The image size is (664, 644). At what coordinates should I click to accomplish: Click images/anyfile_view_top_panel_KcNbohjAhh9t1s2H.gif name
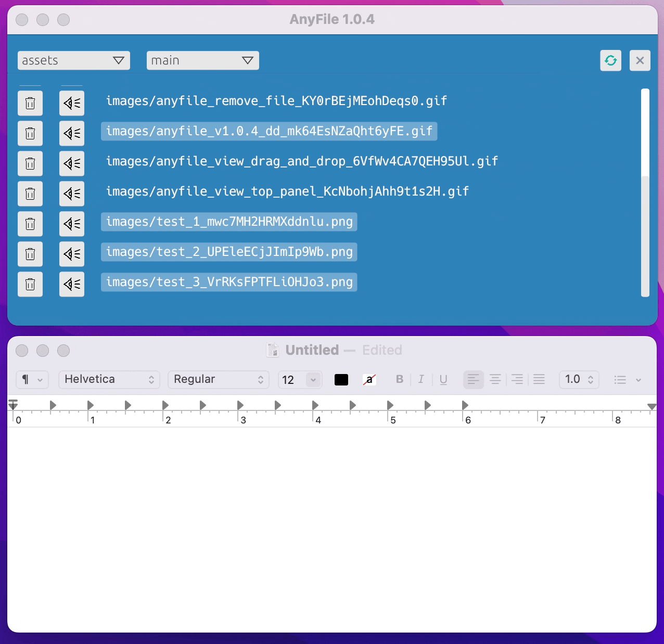coord(287,191)
